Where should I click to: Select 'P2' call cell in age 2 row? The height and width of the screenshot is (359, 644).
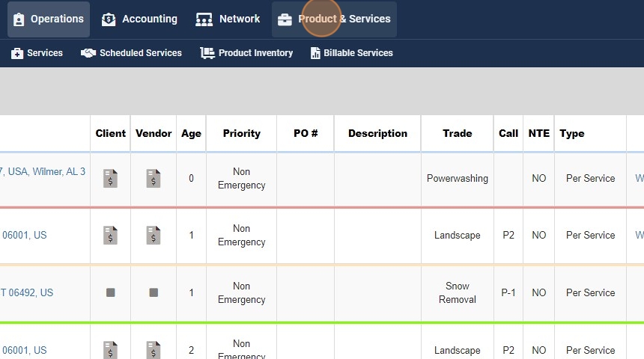click(508, 350)
